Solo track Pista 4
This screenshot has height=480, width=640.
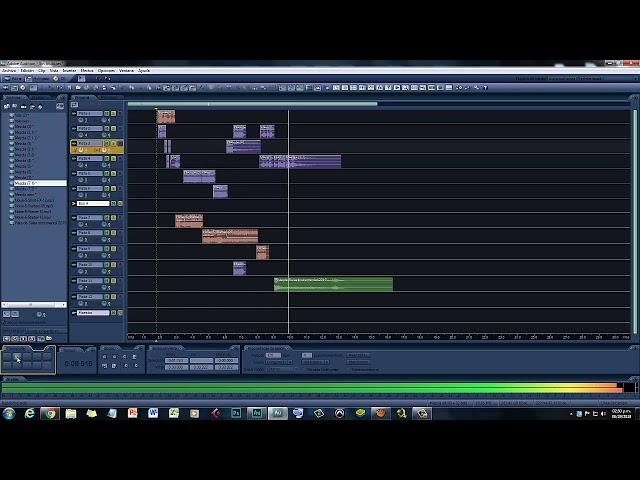click(113, 158)
